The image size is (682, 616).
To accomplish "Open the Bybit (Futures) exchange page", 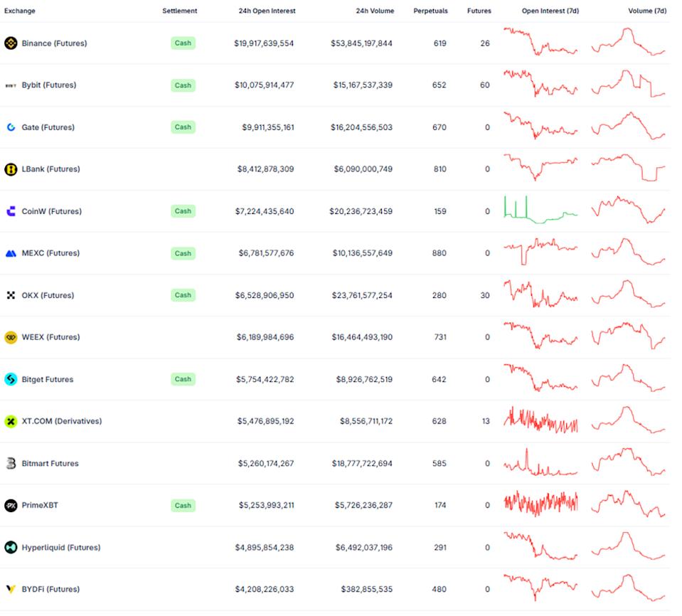I will (49, 85).
